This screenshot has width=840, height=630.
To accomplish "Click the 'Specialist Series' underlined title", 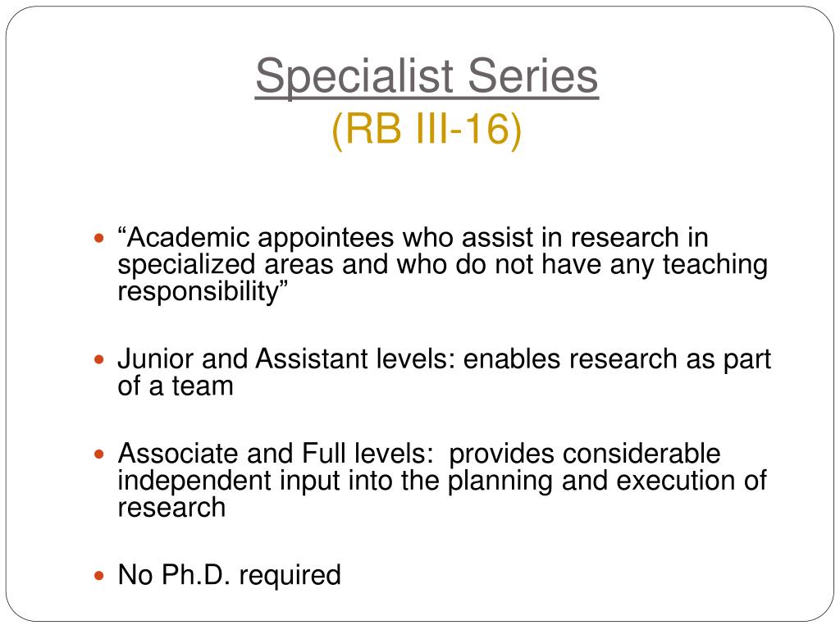I will click(427, 76).
